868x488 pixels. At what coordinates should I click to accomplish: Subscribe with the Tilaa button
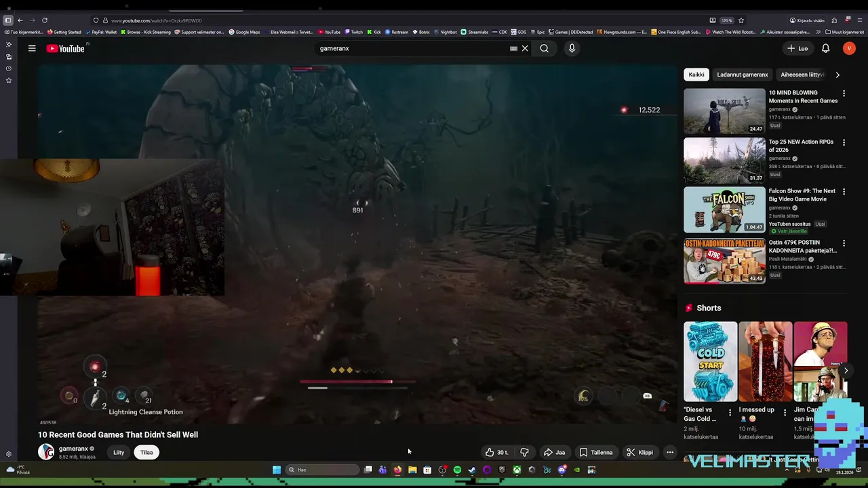coord(146,452)
